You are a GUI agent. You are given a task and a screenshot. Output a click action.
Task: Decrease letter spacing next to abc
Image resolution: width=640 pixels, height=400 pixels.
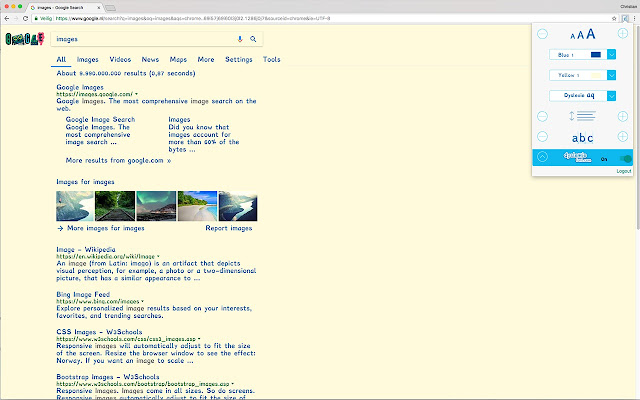[x=542, y=136]
